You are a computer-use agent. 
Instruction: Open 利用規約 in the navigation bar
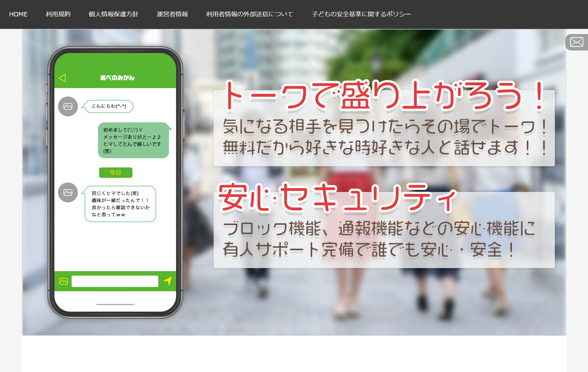coord(58,14)
